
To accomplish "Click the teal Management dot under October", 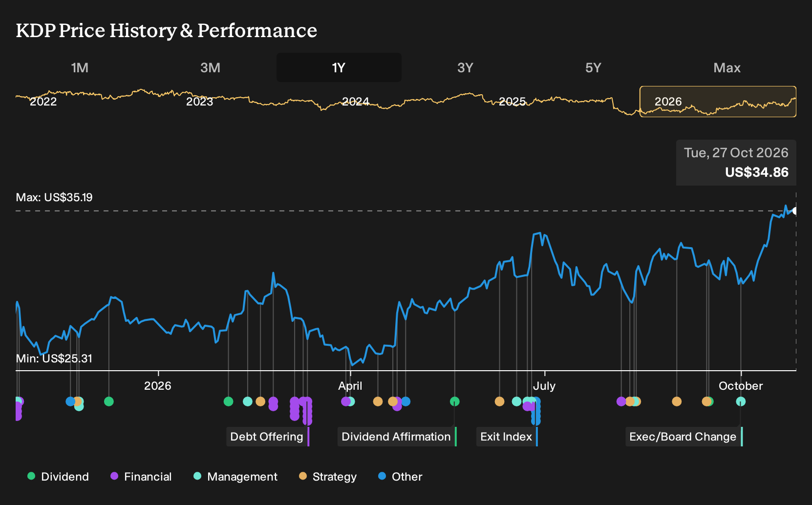I will point(741,401).
